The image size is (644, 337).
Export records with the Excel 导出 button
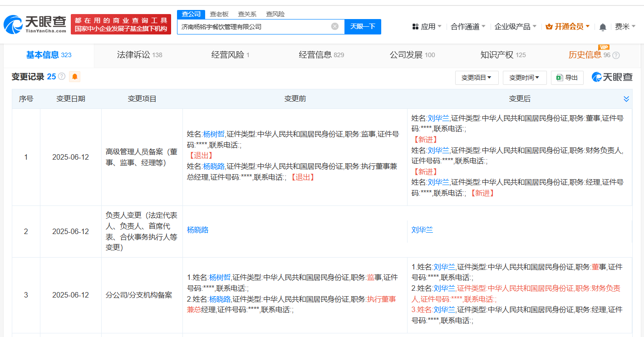[567, 78]
